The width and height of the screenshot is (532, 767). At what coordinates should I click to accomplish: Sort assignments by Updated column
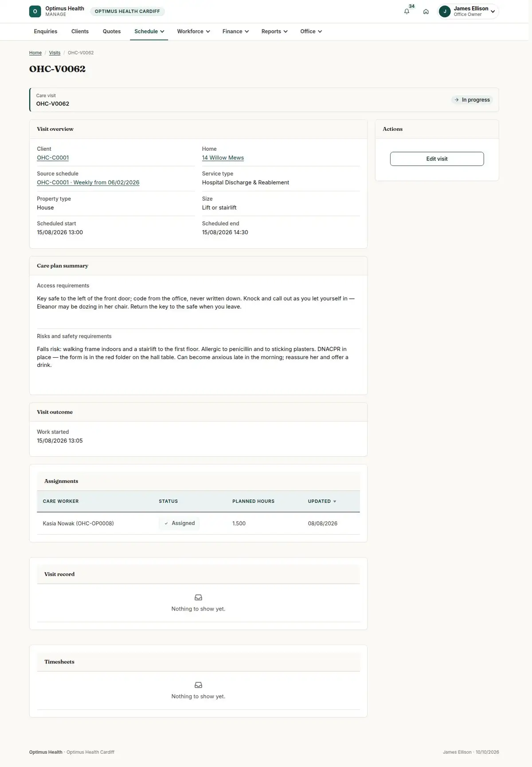pos(322,501)
